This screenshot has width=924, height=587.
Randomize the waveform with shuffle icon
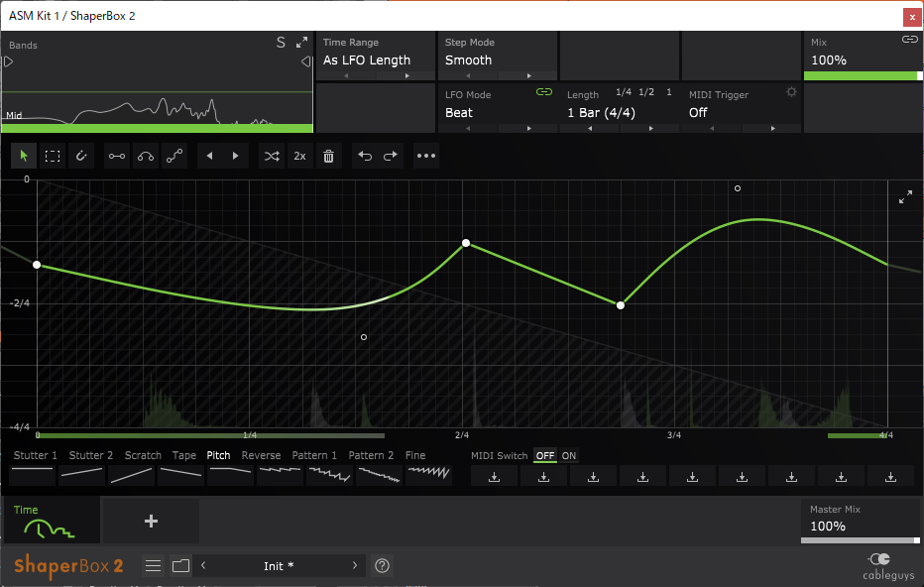[272, 157]
